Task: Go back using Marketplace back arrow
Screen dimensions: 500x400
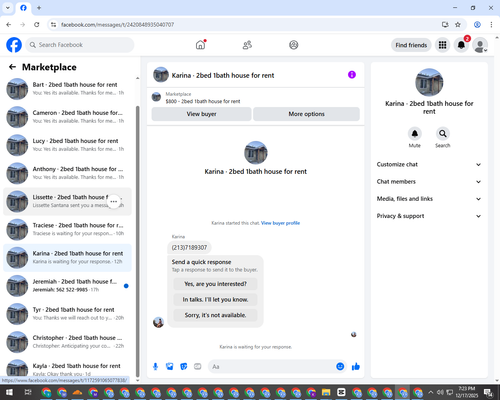Action: click(12, 67)
